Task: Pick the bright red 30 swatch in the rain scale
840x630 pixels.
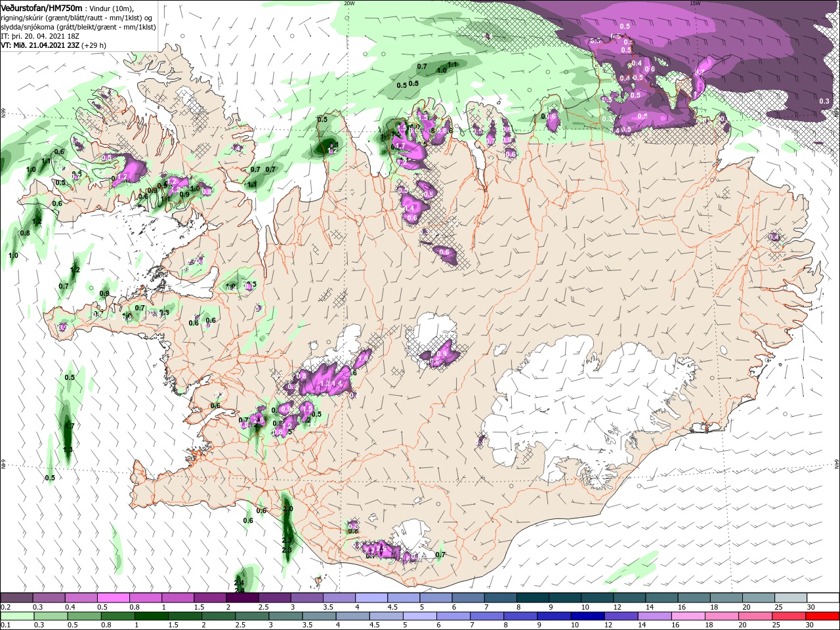Action: (x=822, y=616)
